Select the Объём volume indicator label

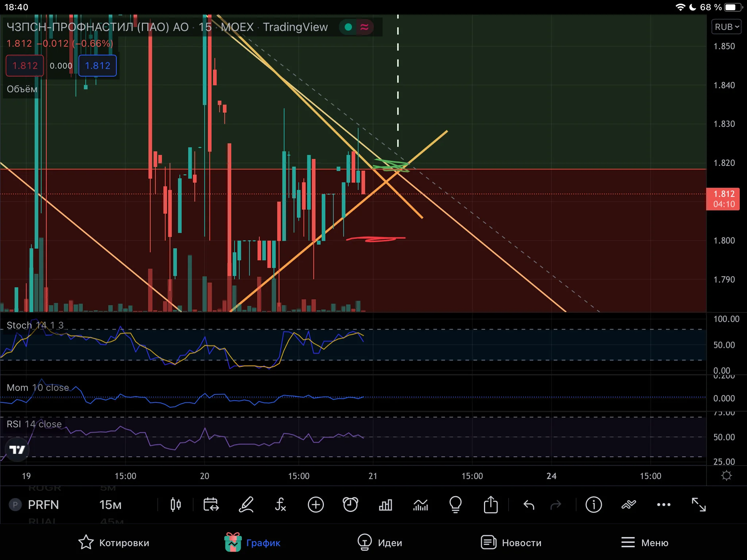click(22, 89)
